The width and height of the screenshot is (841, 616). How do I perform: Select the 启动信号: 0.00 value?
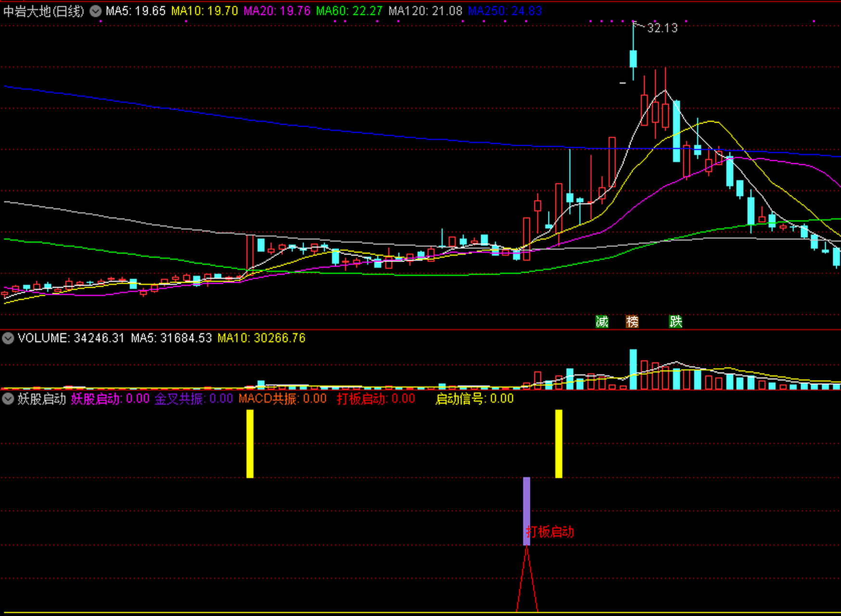[474, 398]
